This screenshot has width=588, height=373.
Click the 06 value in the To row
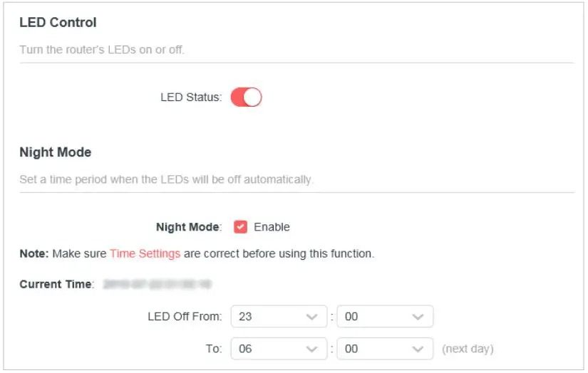pos(246,350)
